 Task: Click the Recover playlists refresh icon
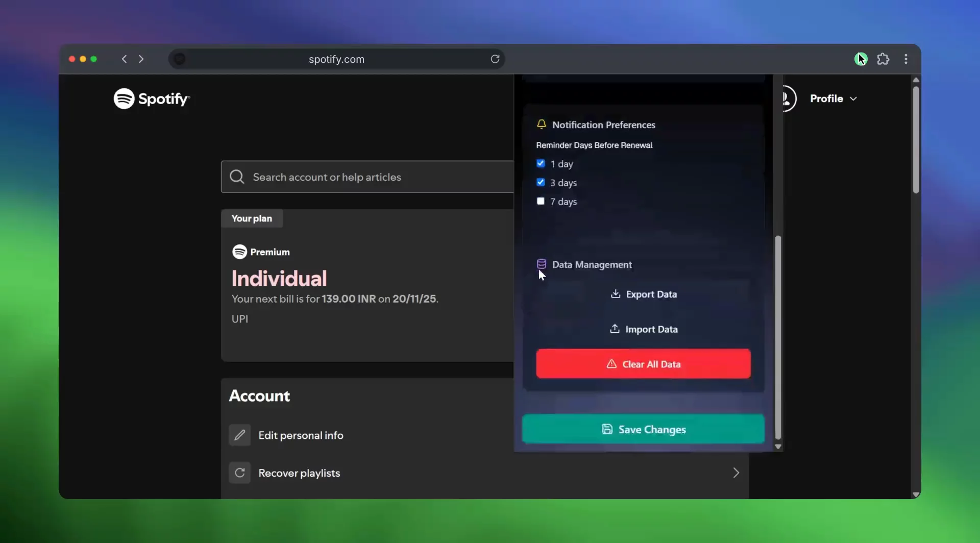pos(240,472)
